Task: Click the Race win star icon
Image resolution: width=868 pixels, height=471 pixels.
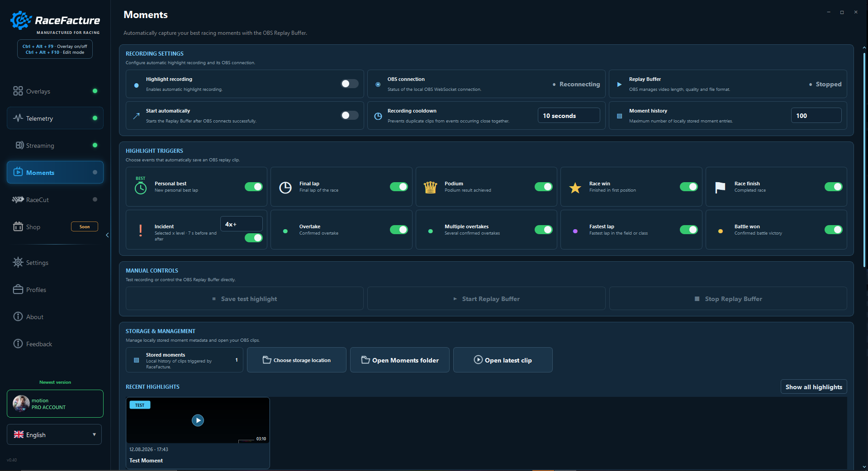Action: coord(575,188)
